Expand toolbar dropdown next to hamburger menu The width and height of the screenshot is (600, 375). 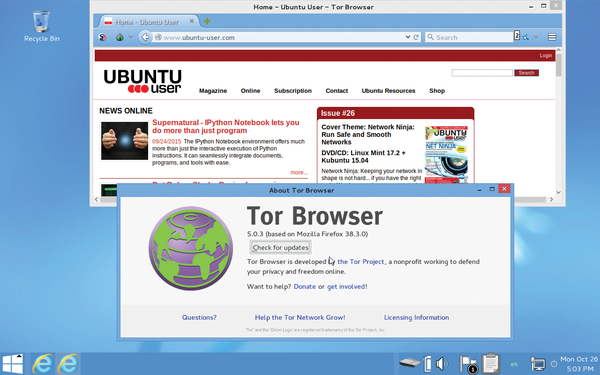[x=536, y=37]
